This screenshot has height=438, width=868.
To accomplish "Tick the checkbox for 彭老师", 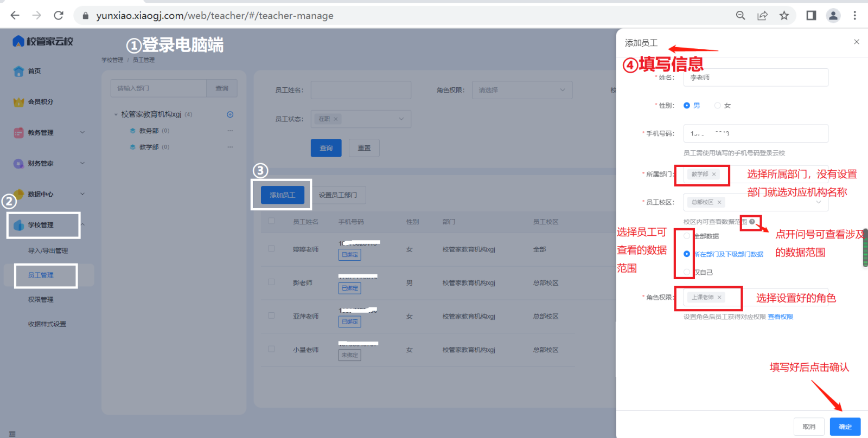I will (271, 282).
